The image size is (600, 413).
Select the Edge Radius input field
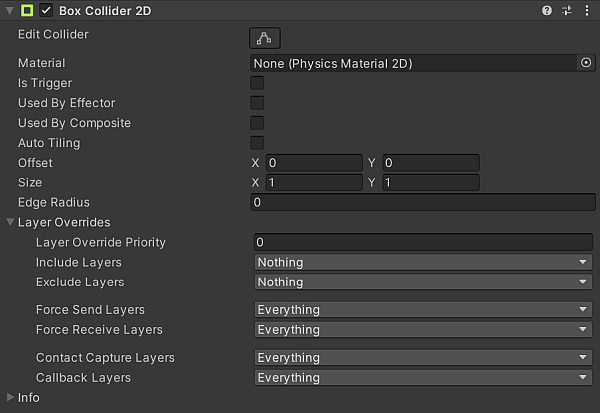coord(423,203)
